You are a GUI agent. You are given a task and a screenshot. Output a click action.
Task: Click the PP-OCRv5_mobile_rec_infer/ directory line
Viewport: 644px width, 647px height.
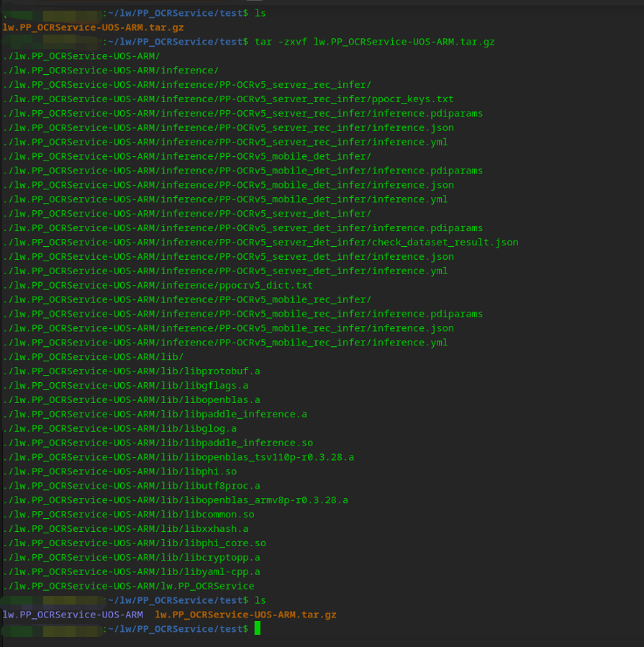pos(187,299)
